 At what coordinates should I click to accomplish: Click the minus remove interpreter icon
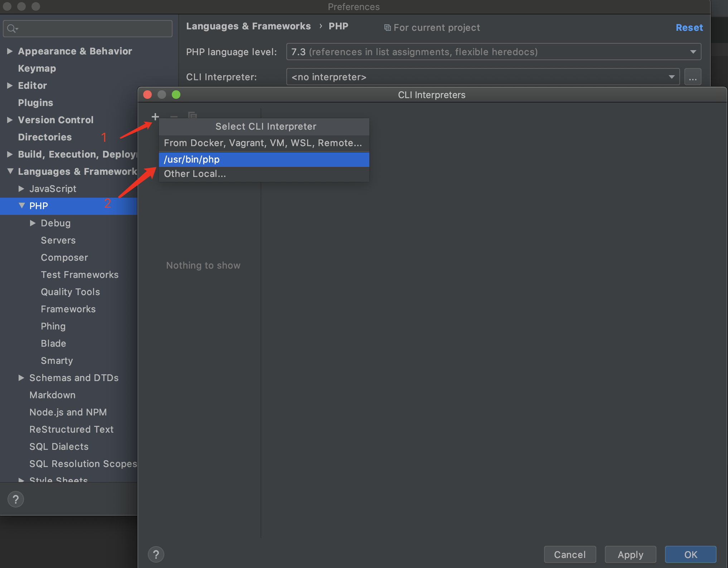[174, 116]
